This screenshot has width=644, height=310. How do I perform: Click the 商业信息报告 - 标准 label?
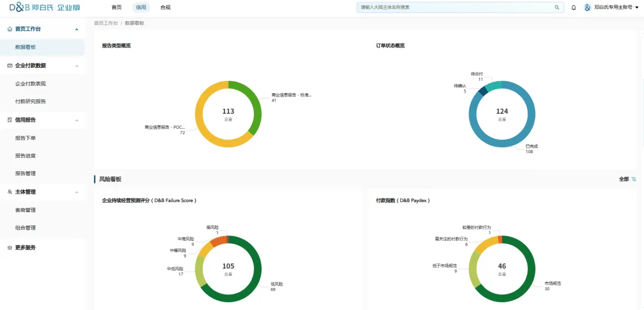291,95
